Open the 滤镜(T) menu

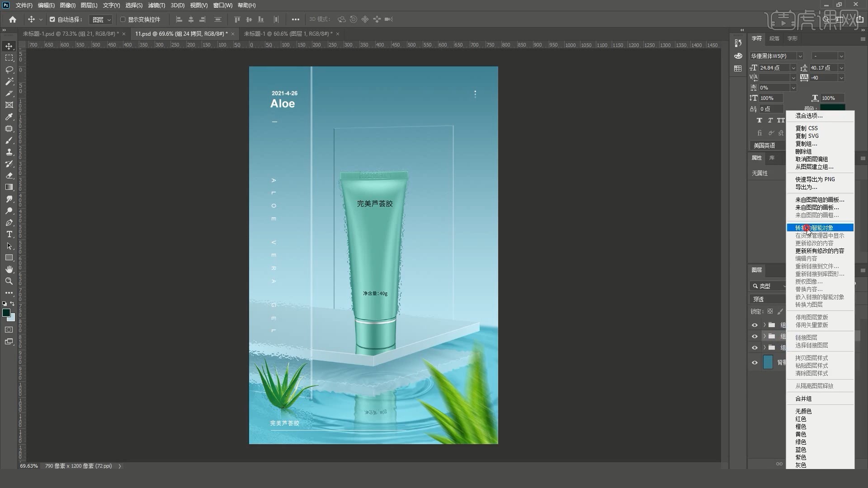point(156,5)
